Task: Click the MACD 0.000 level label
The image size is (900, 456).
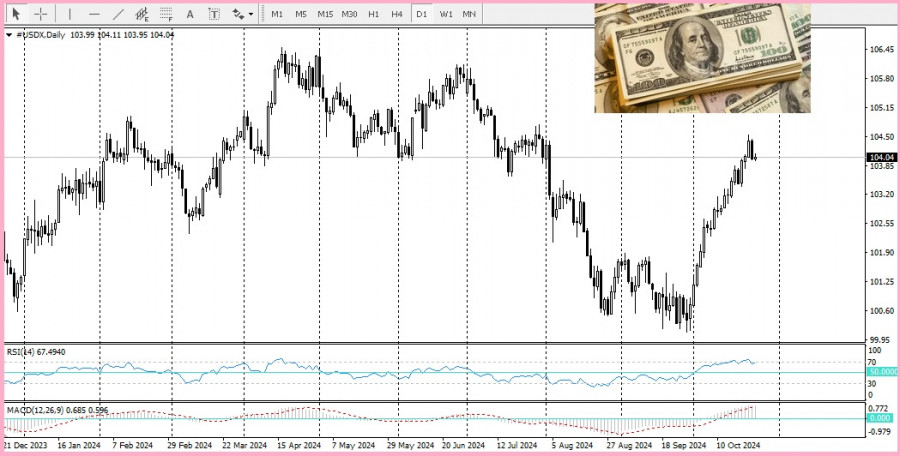Action: pos(880,418)
